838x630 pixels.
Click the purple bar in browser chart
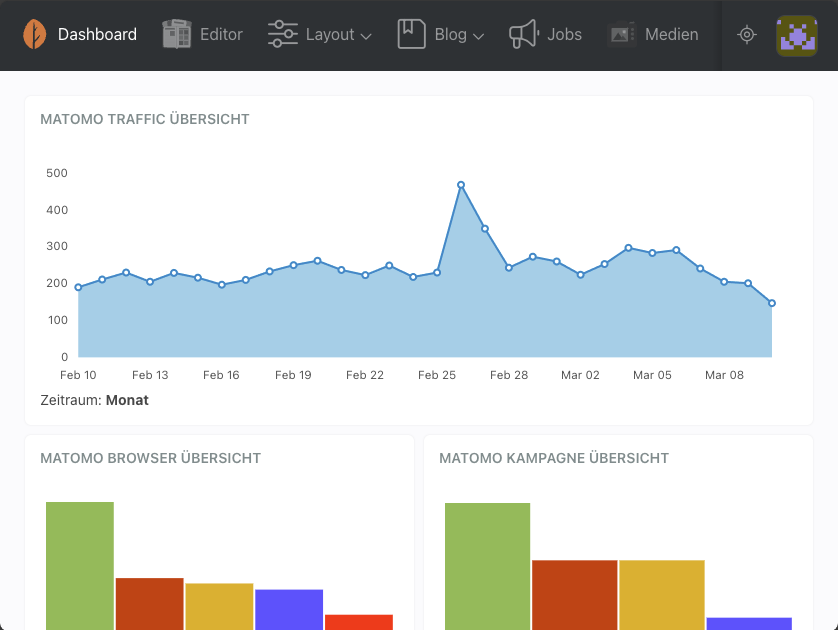289,610
